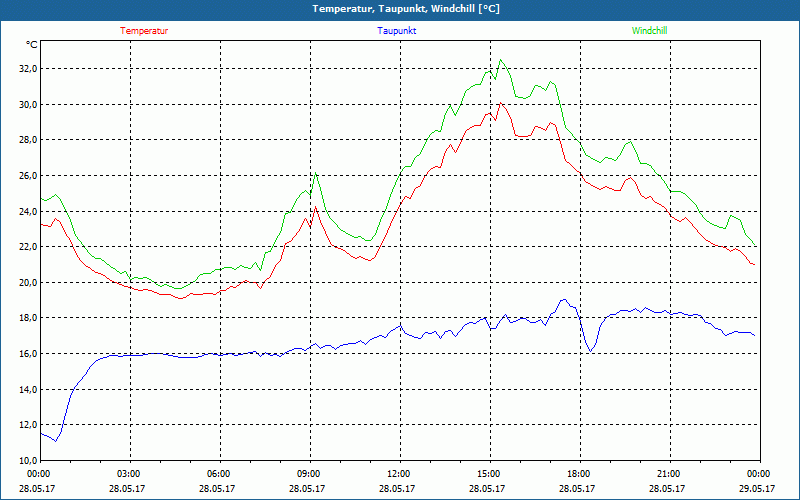The height and width of the screenshot is (500, 800).
Task: Click the '24,0' y-axis value
Action: tap(29, 211)
